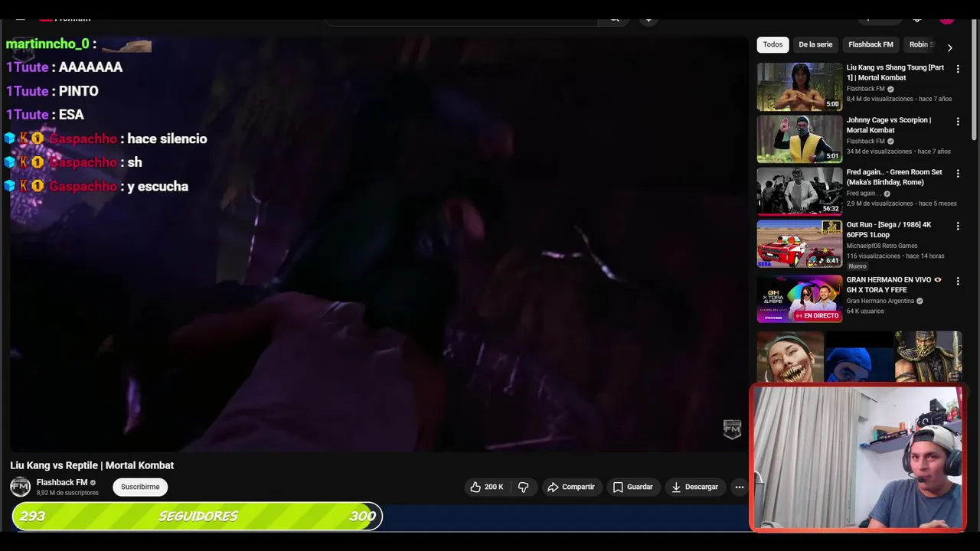Open title 'Fred again.. - Green Room Set'
The width and height of the screenshot is (980, 551).
coord(894,177)
